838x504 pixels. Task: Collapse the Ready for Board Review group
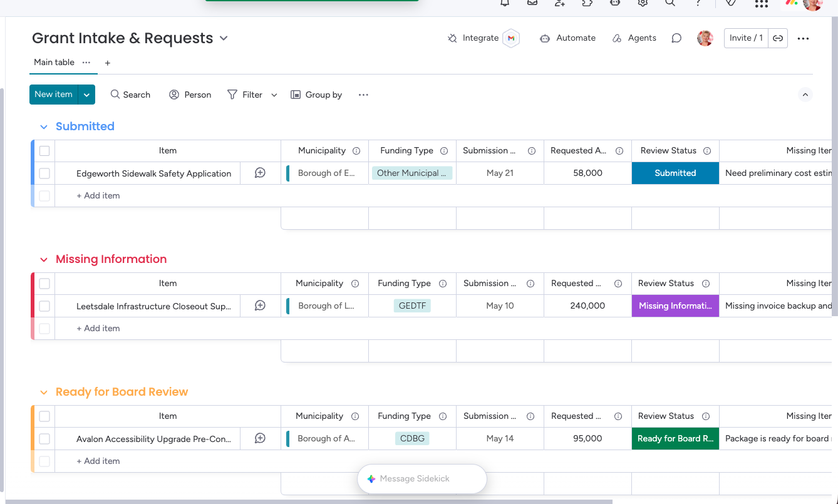coord(44,393)
